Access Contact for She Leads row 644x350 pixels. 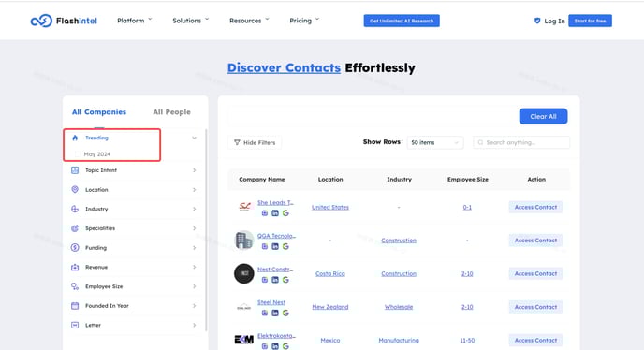[x=535, y=207]
